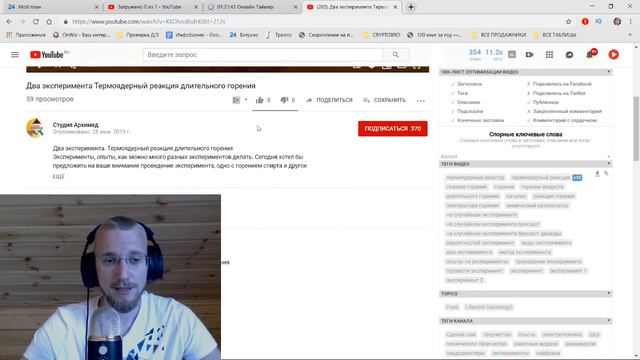640x360 pixels.
Task: Go to browser home page
Action: coord(49,22)
